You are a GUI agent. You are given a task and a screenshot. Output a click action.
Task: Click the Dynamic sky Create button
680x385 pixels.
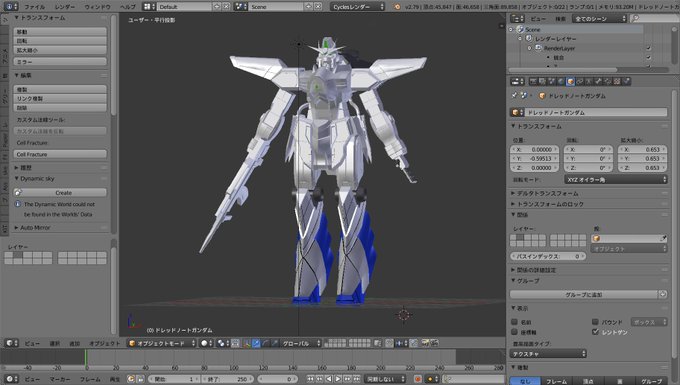(60, 192)
